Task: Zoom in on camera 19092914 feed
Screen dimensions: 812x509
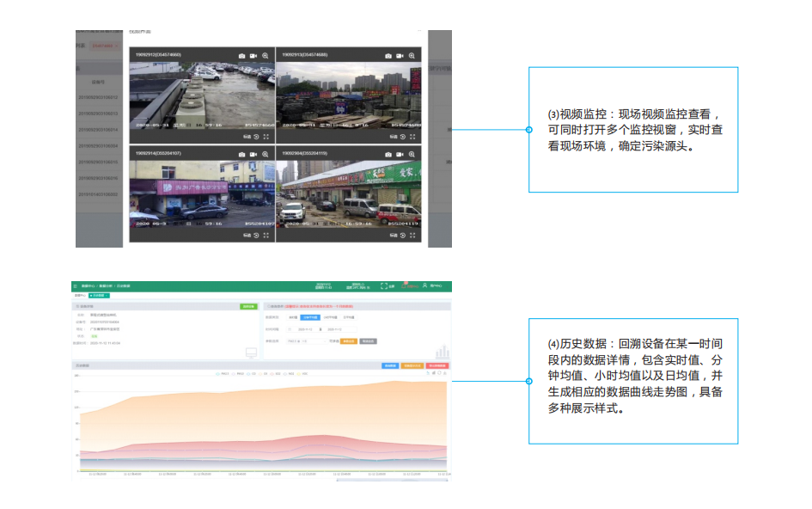Action: click(266, 155)
